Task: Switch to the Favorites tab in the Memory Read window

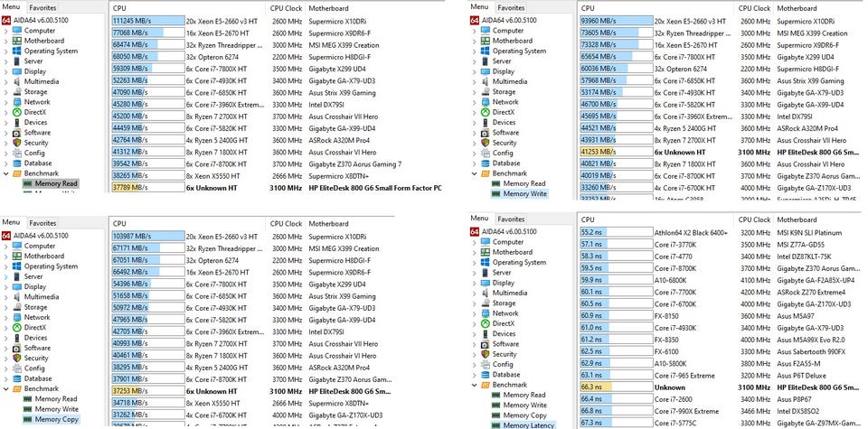Action: click(42, 8)
